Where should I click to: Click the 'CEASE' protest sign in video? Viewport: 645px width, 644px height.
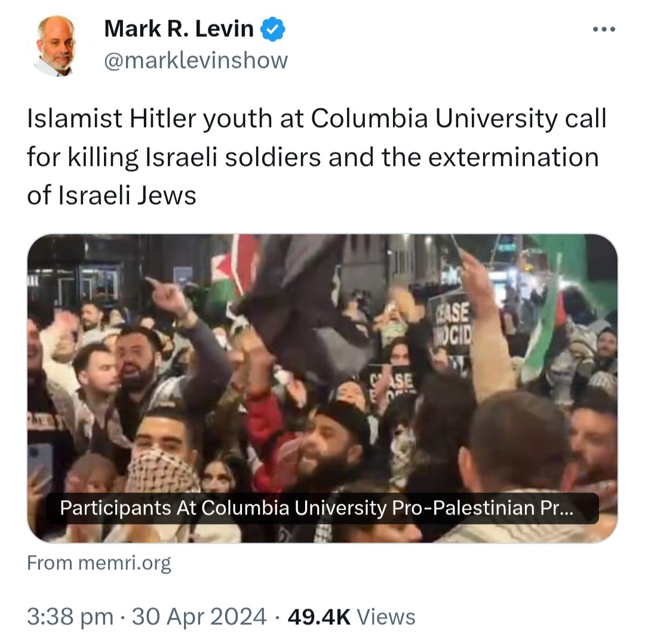tap(451, 324)
